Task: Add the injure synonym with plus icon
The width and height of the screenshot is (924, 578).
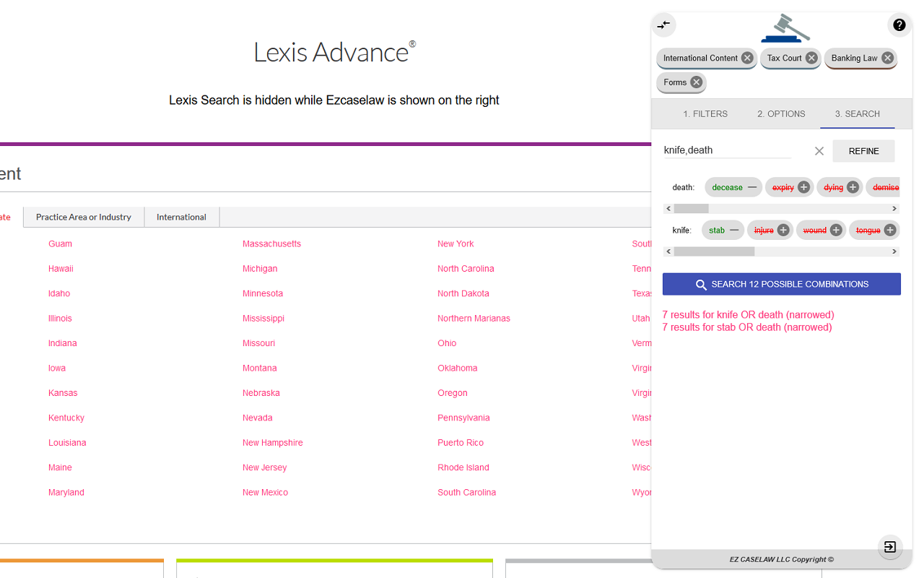Action: [x=783, y=230]
